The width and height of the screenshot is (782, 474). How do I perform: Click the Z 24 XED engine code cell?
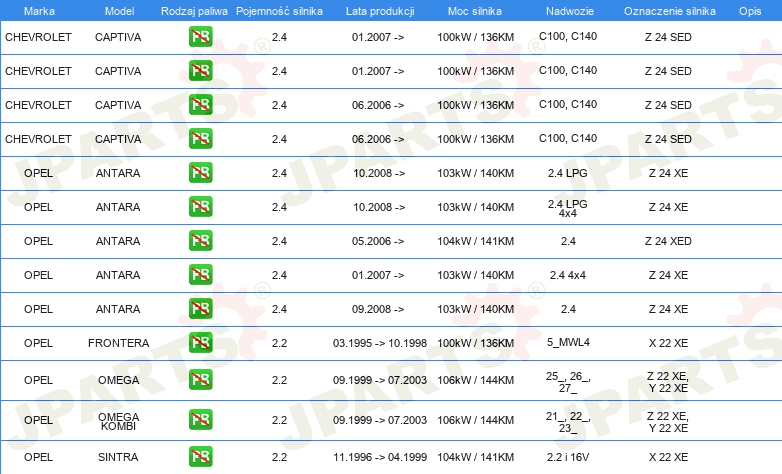(668, 241)
